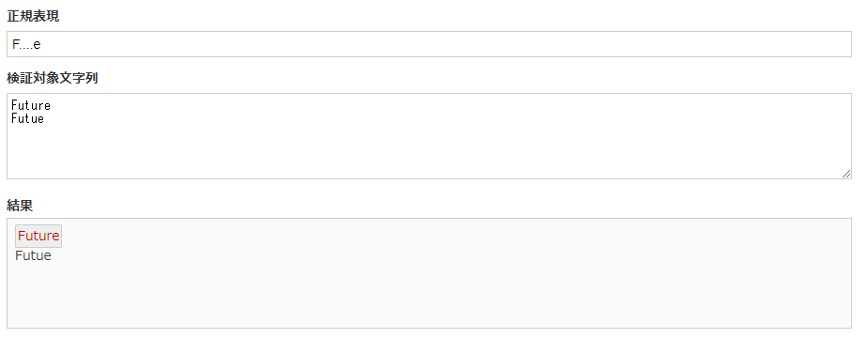Click the letter F in regex pattern
This screenshot has width=868, height=338.
(16, 45)
